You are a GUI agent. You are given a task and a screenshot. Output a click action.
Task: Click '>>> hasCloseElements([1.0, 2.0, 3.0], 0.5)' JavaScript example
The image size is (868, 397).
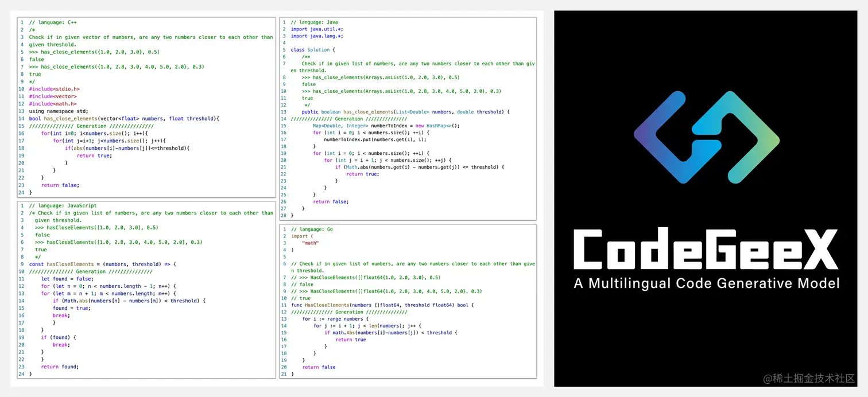pos(96,228)
